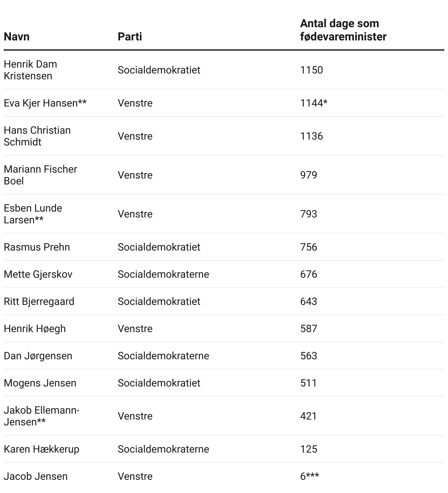Select the name Henrik Høegh

pos(35,328)
